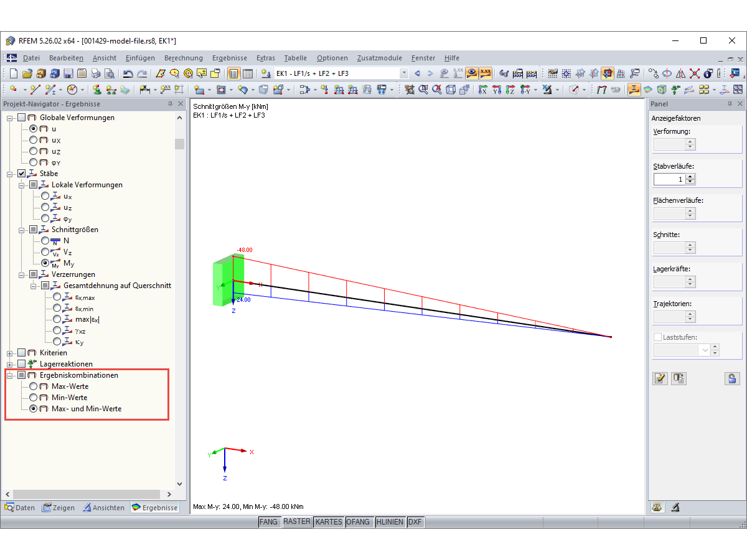Activate RASTER in the status bar

[297, 522]
